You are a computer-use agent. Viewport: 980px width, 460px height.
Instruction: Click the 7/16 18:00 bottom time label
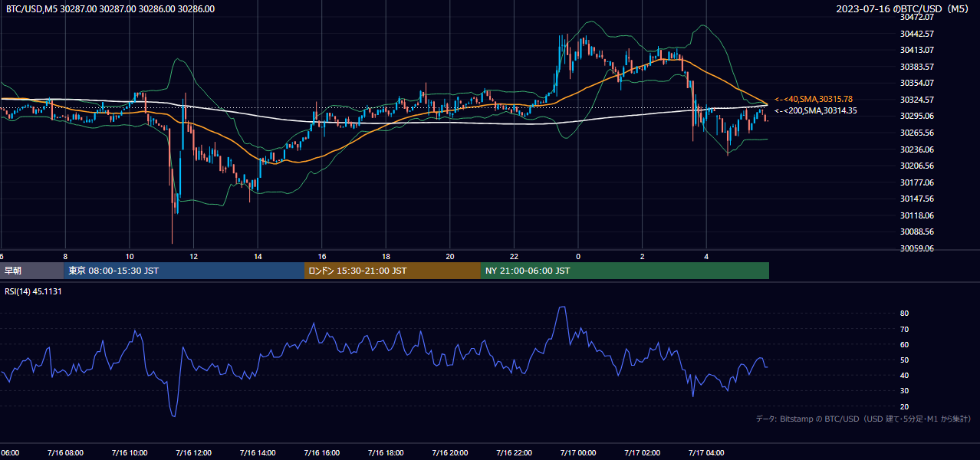coord(386,453)
